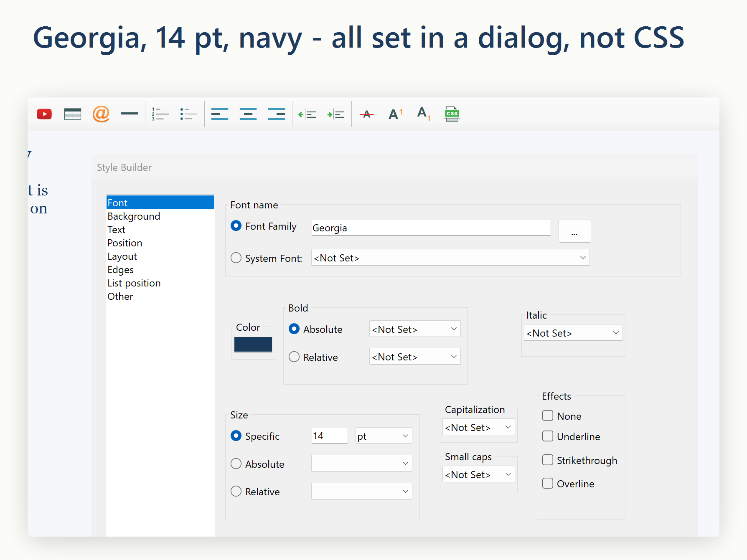Viewport: 747px width, 560px height.
Task: Click the navy Color swatch
Action: pyautogui.click(x=253, y=344)
